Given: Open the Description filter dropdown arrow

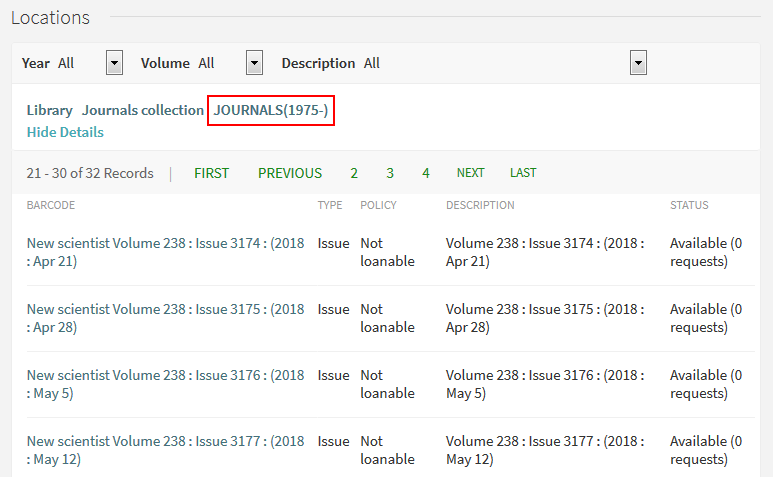Looking at the screenshot, I should (x=638, y=63).
